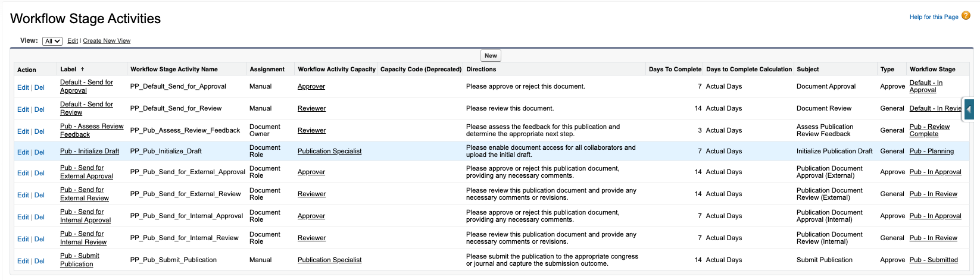
Task: Open Pub - In Approval for External Approval
Action: tap(935, 172)
